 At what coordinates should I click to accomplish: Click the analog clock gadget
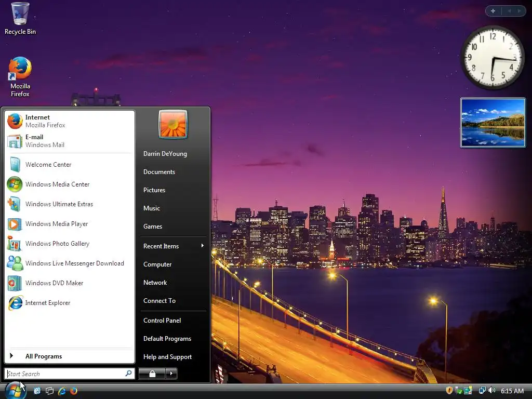493,57
